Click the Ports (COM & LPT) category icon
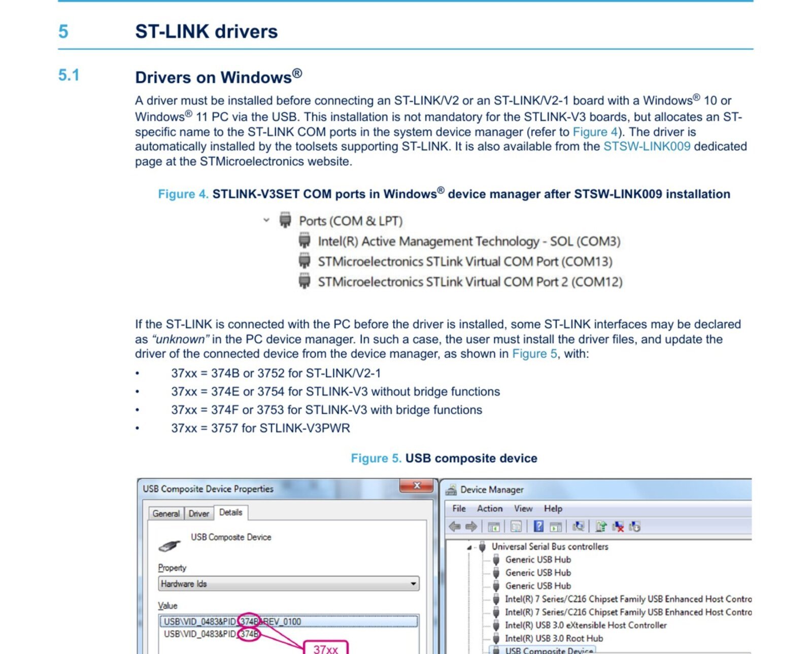Image resolution: width=812 pixels, height=654 pixels. pos(285,220)
